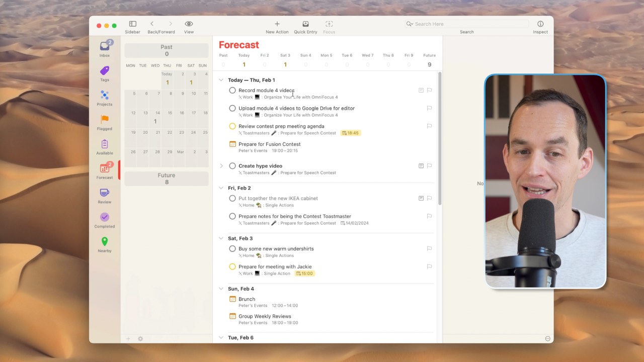644x362 pixels.
Task: Toggle the Sidebar toolbar icon
Action: click(132, 24)
